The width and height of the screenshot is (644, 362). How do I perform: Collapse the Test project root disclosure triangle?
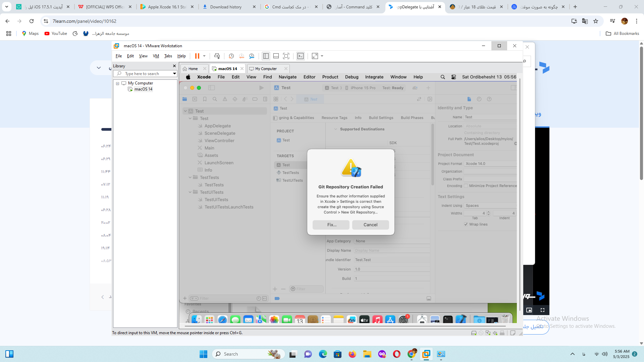pos(185,111)
